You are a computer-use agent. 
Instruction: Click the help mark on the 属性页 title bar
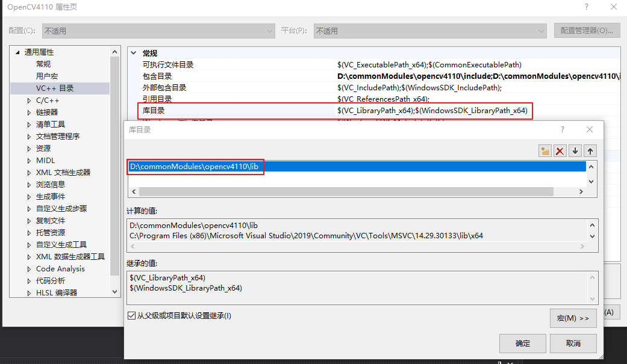tap(586, 7)
